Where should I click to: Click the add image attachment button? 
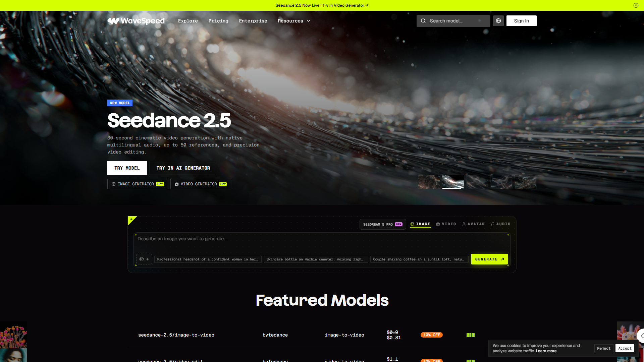[x=144, y=259]
